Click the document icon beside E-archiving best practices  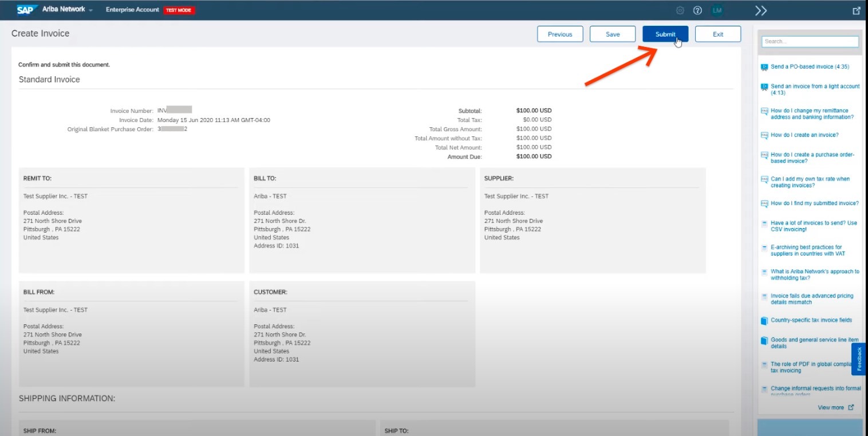pyautogui.click(x=764, y=248)
